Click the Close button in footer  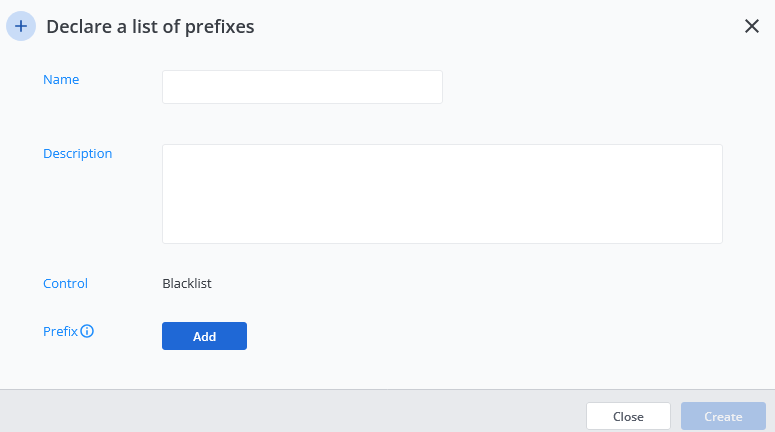coord(628,417)
